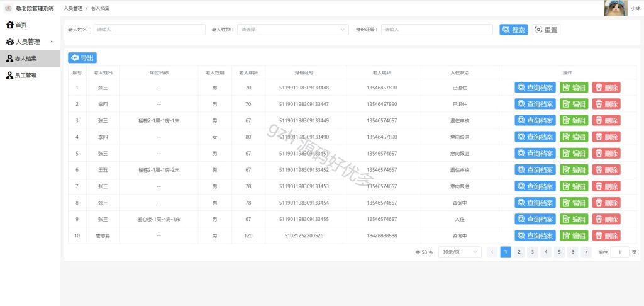This screenshot has height=306, width=644.
Task: Edit row 1 张三 record
Action: click(574, 88)
